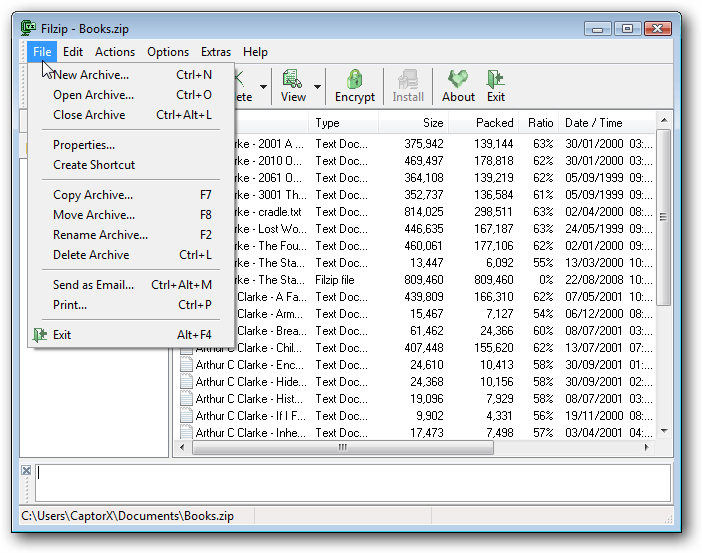Click the horizontal scrollbar thumb
This screenshot has height=553, width=702.
pyautogui.click(x=342, y=447)
